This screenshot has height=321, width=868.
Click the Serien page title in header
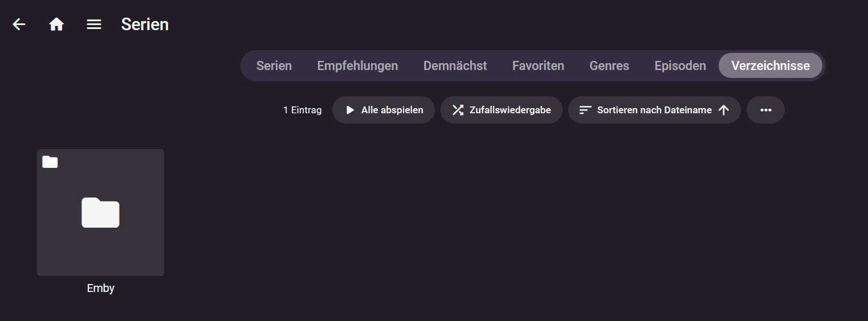[145, 24]
